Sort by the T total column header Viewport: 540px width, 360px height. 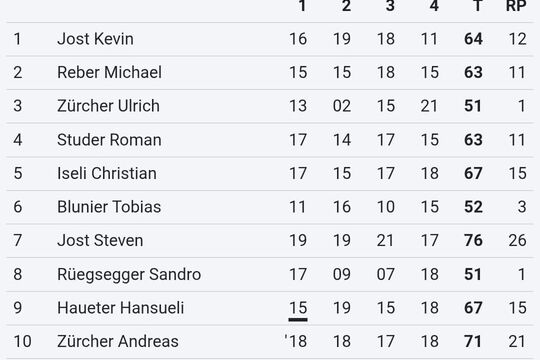[477, 6]
